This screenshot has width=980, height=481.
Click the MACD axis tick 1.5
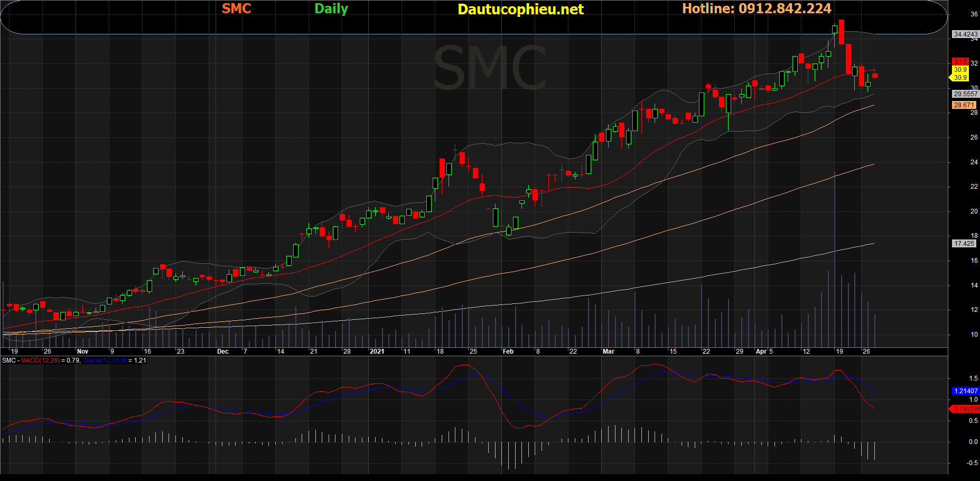click(974, 378)
